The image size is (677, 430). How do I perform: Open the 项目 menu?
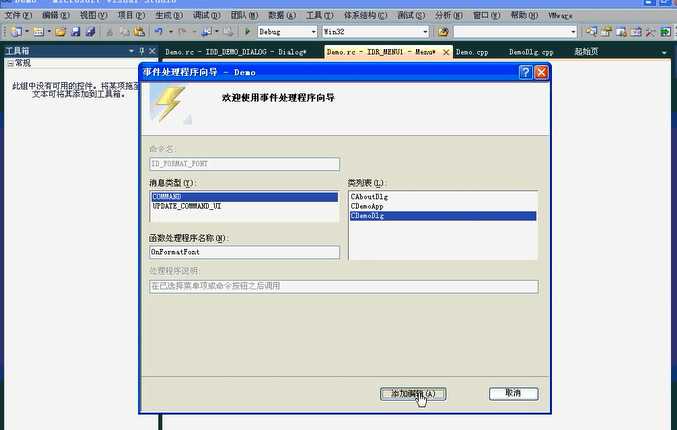click(x=131, y=15)
